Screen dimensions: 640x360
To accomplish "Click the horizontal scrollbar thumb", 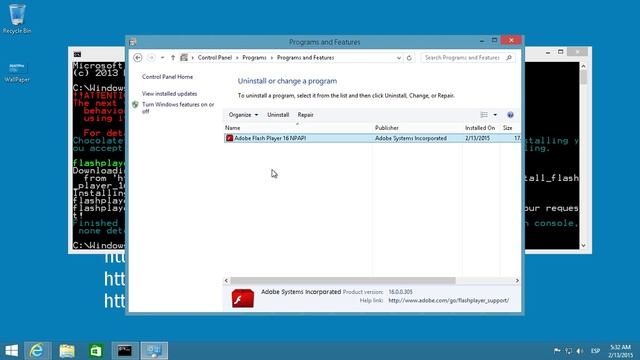I will (x=343, y=281).
